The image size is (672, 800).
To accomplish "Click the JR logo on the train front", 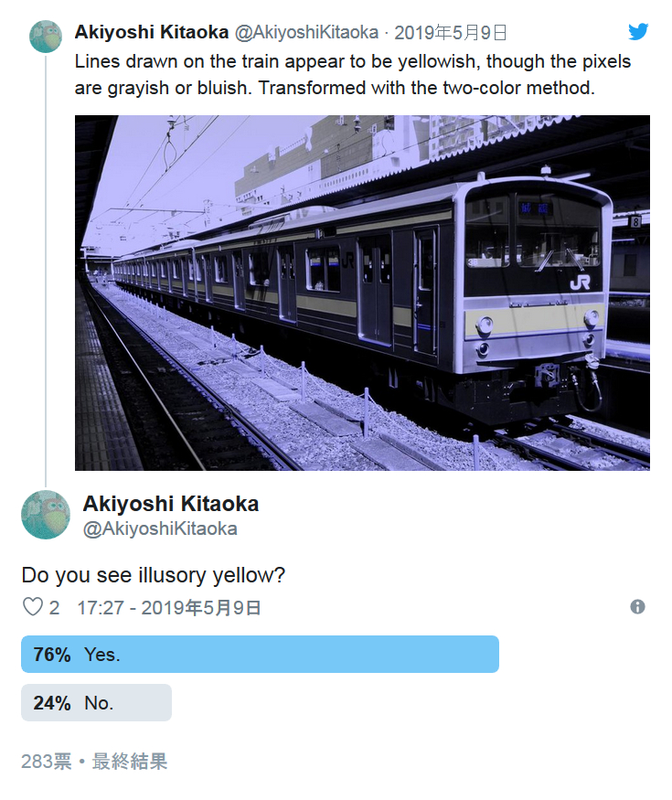I will [580, 283].
